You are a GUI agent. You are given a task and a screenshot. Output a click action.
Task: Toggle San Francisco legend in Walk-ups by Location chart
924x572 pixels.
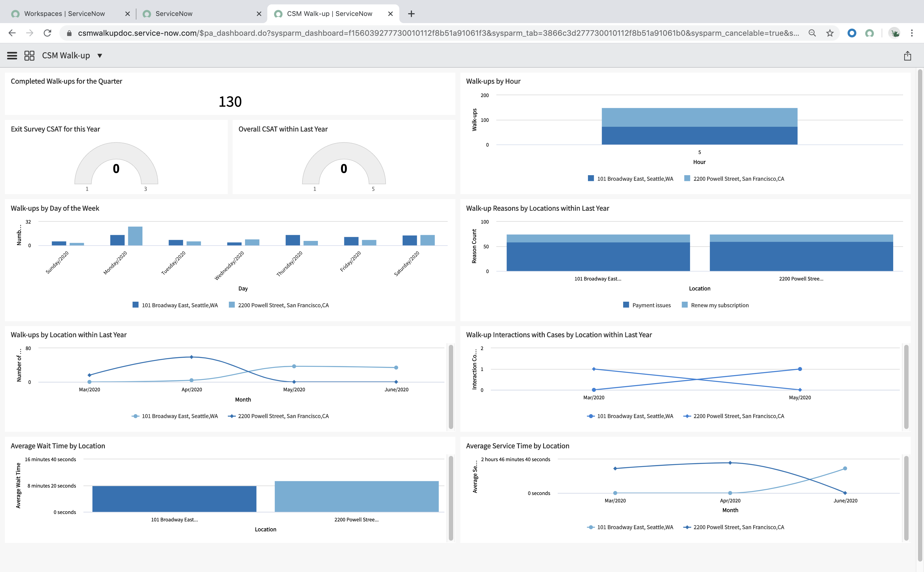point(278,416)
